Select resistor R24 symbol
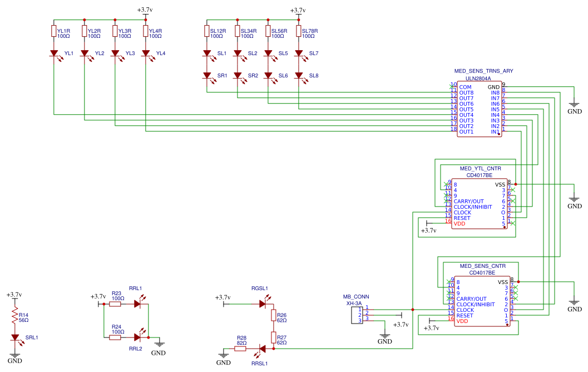Screen dimensions: 588x372 coord(115,337)
